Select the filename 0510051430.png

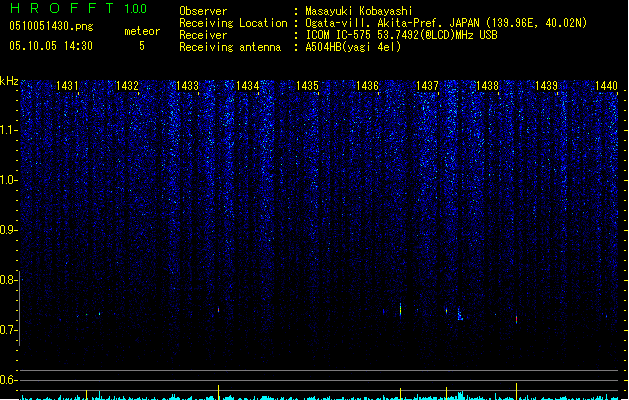click(51, 26)
